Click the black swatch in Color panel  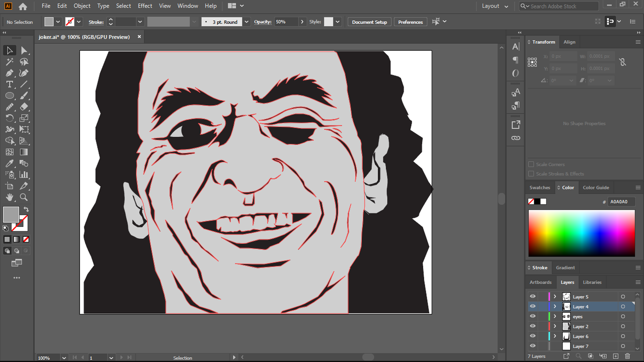[x=537, y=202]
